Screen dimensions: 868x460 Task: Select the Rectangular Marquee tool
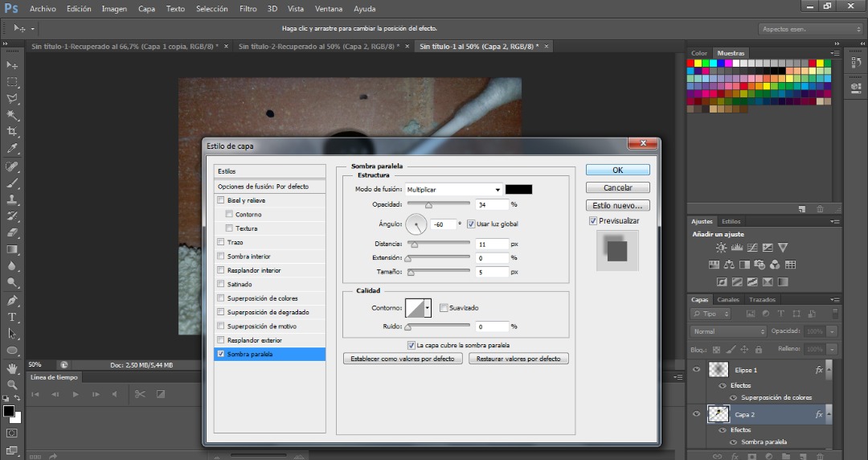[x=12, y=82]
